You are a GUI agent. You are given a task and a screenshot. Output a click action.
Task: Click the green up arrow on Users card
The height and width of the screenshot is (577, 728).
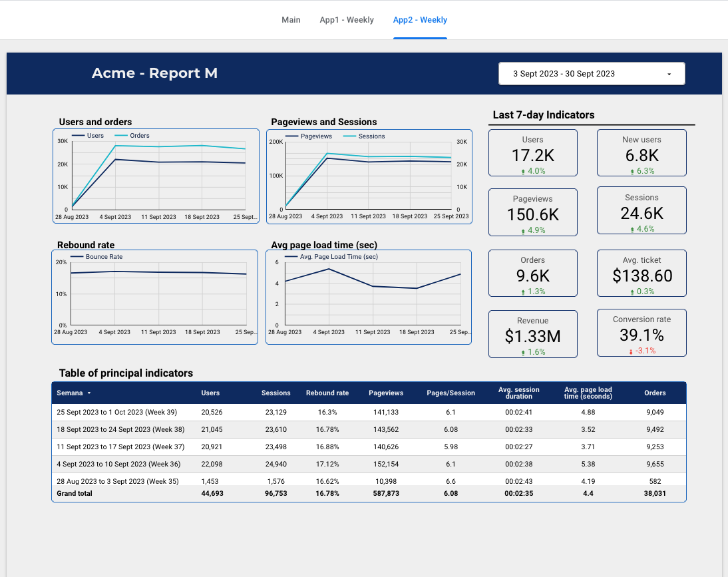pos(523,172)
